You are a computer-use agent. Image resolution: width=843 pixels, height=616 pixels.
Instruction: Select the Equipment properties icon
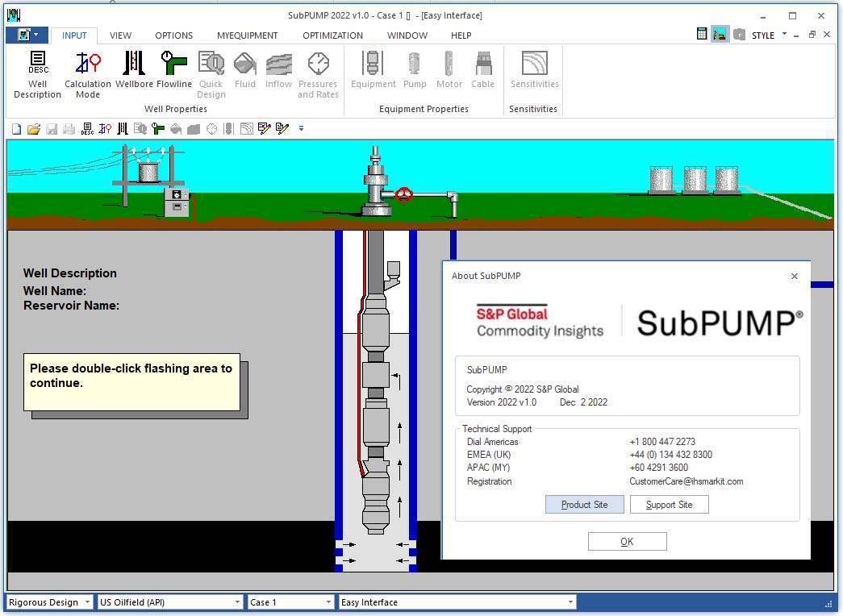[x=372, y=71]
